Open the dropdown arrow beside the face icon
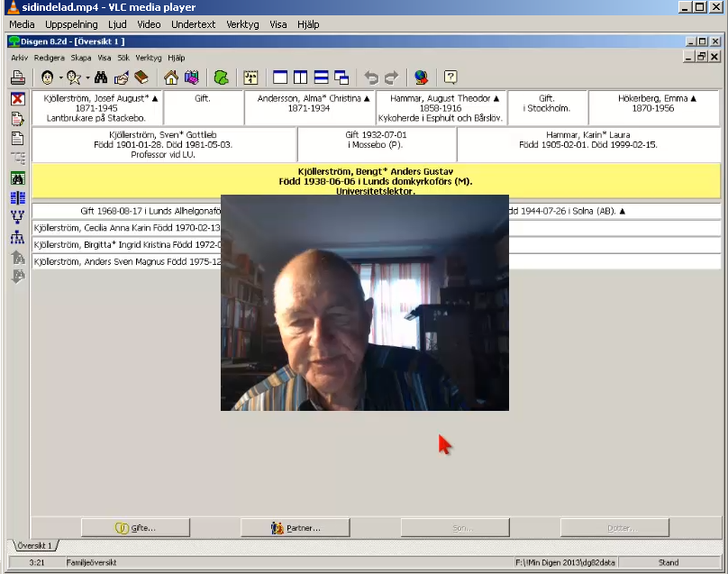The width and height of the screenshot is (728, 574). pos(60,78)
